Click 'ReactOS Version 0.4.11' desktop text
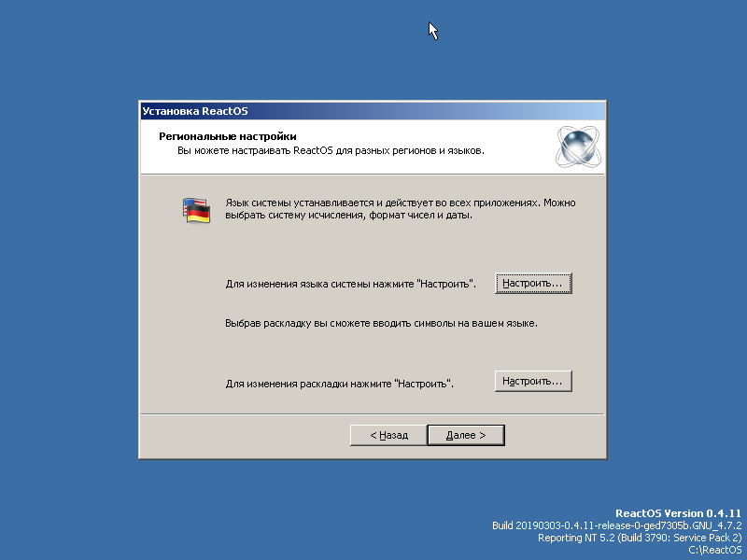This screenshot has width=747, height=560. click(679, 513)
